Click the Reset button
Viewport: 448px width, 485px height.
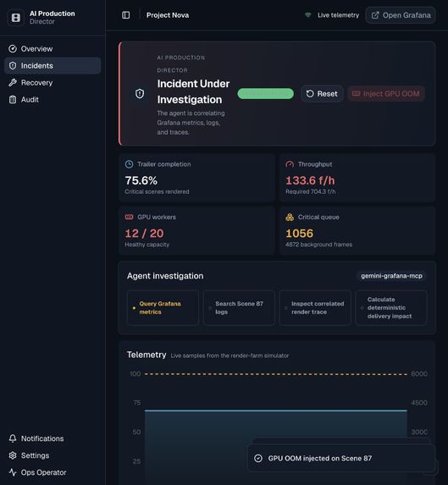coord(322,94)
